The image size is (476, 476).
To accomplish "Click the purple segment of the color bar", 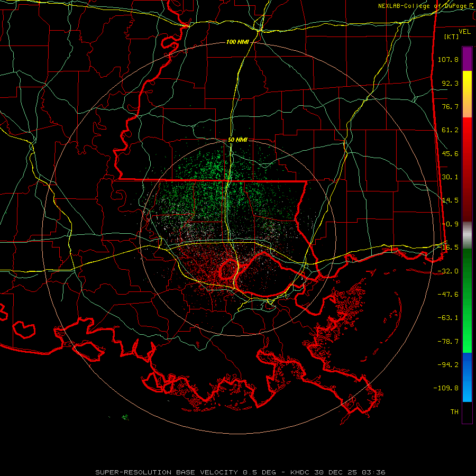I will 467,59.
